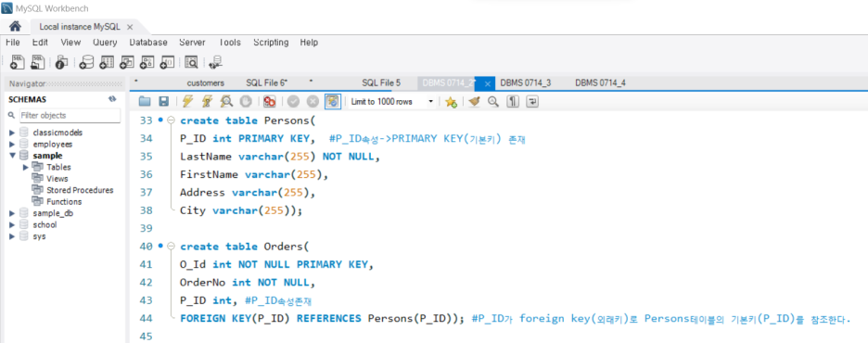Screen dimensions: 868x343
Task: Place cursor on line 35 LastName
Action: pos(207,157)
